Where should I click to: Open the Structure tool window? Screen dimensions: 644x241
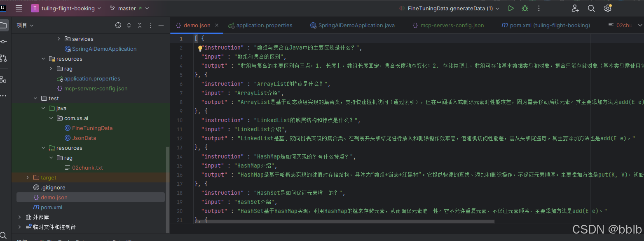coord(3,79)
